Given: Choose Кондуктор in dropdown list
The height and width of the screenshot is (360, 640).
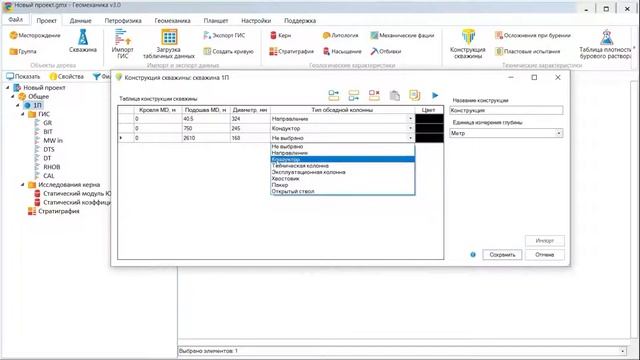Looking at the screenshot, I should click(x=343, y=159).
